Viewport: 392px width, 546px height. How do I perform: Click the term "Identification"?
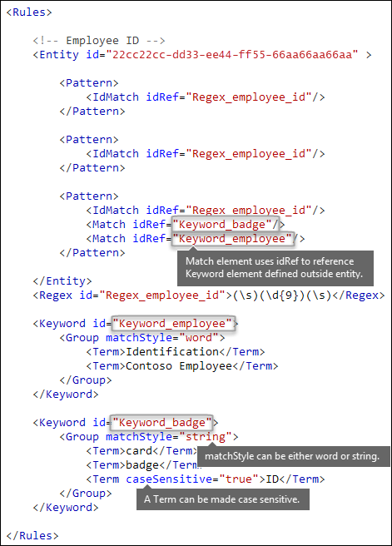pyautogui.click(x=172, y=352)
